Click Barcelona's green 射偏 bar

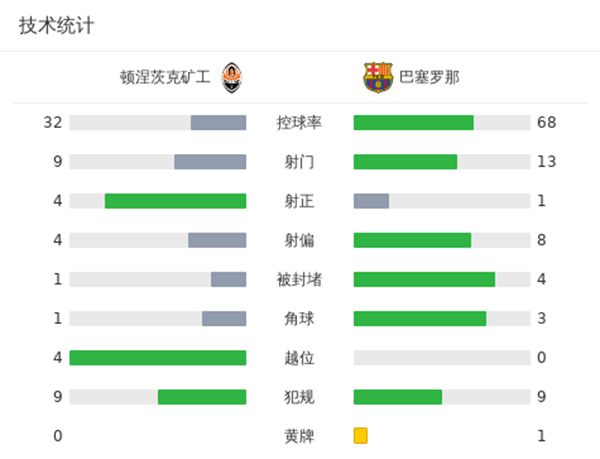[x=412, y=240]
